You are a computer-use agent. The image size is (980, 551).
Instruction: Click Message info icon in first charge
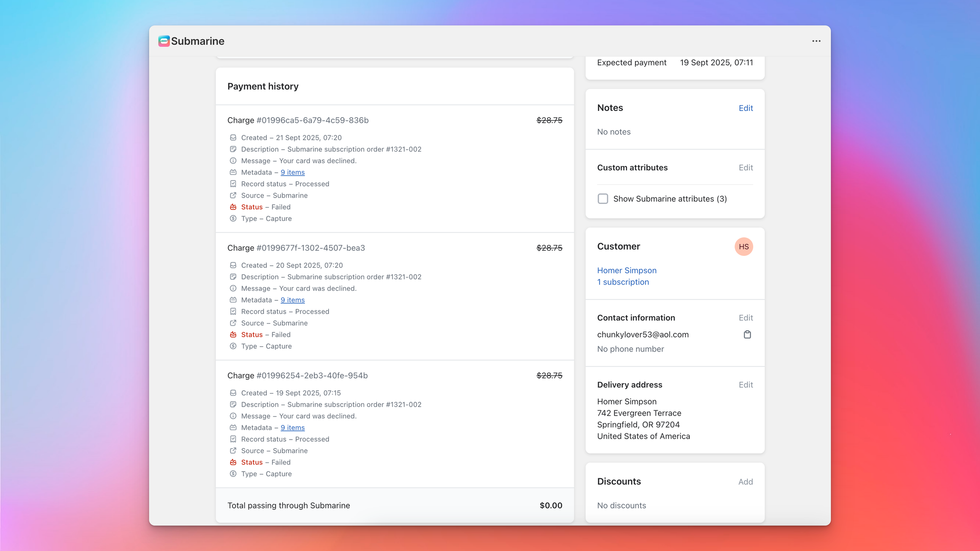point(233,161)
